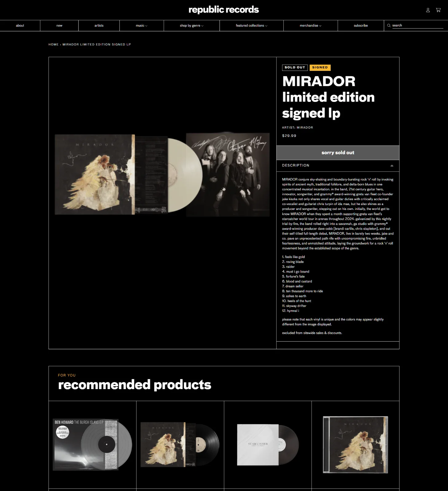Click track '3. raider'
Image resolution: width=448 pixels, height=491 pixels.
(288, 267)
